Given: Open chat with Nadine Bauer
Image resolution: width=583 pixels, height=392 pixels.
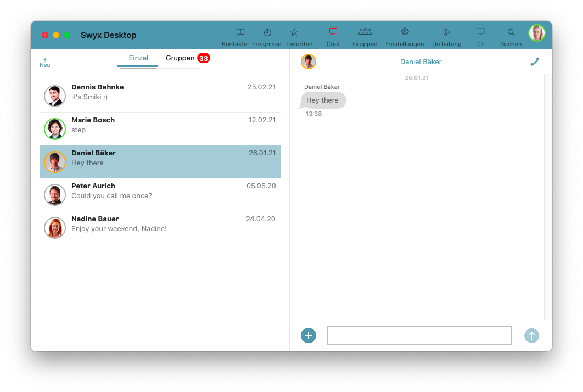Looking at the screenshot, I should click(160, 228).
